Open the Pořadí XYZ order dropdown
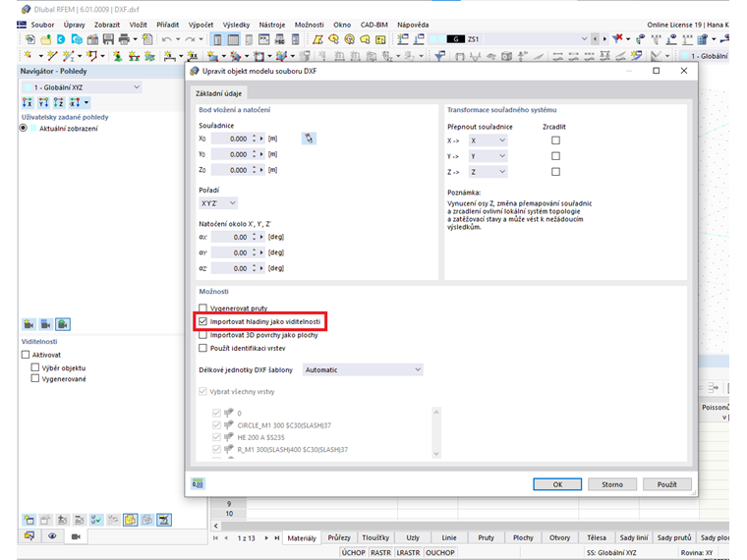 point(218,203)
